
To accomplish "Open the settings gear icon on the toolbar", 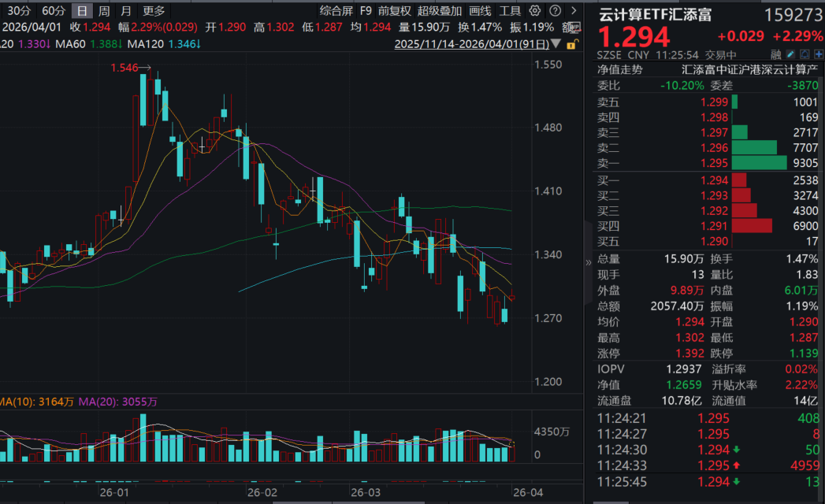I will (534, 11).
